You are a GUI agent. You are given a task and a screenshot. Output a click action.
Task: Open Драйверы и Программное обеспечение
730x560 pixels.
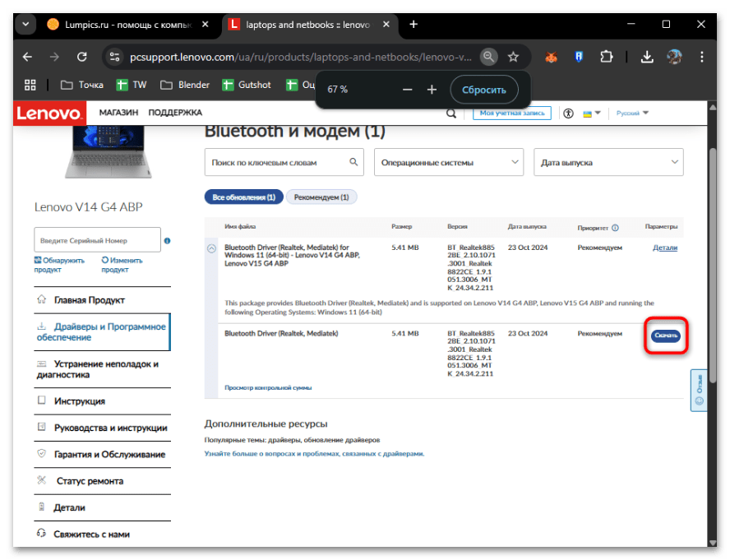pos(103,331)
